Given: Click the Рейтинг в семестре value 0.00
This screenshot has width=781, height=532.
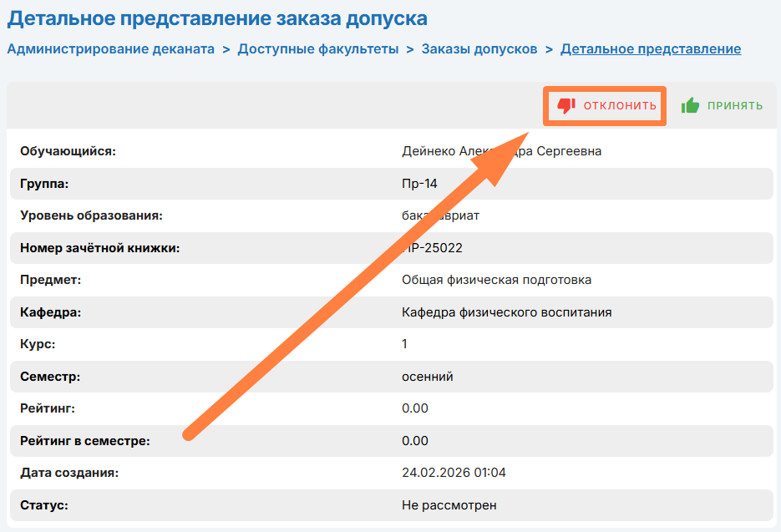Looking at the screenshot, I should point(415,441).
